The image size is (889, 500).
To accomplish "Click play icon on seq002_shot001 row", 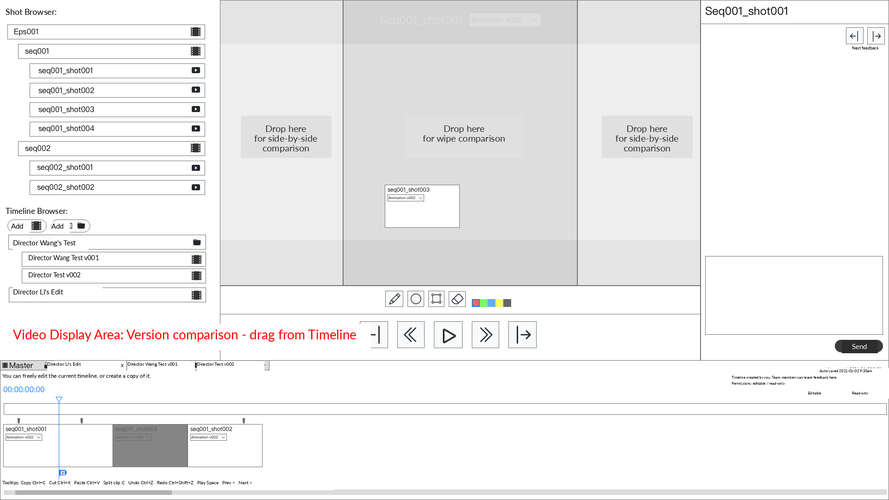I will point(196,168).
